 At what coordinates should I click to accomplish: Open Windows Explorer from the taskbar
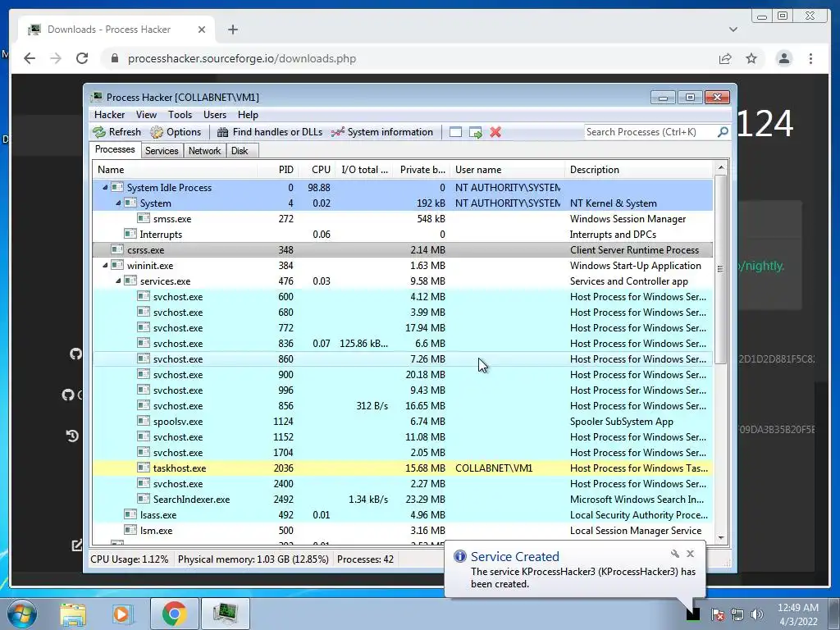click(x=73, y=614)
